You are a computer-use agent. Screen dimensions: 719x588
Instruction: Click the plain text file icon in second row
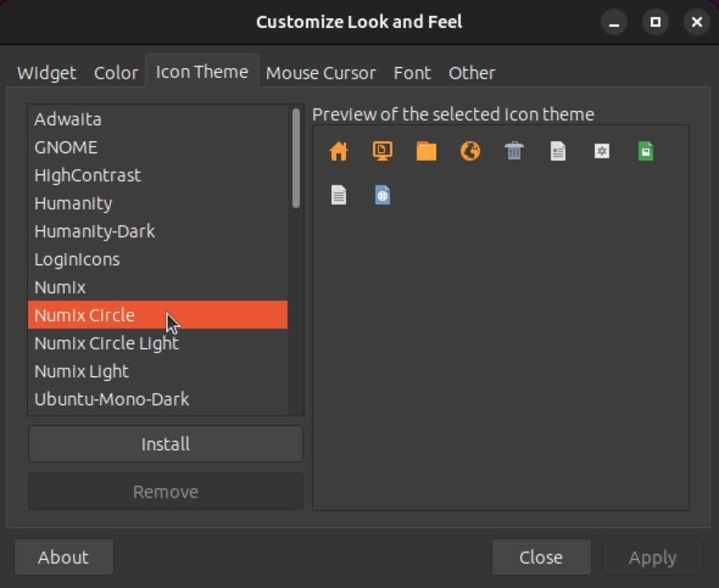pos(339,195)
